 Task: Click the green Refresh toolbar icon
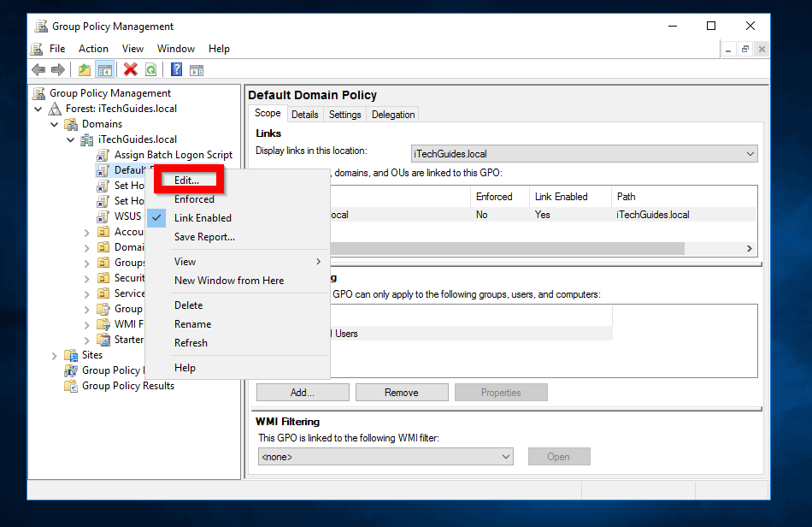click(150, 70)
